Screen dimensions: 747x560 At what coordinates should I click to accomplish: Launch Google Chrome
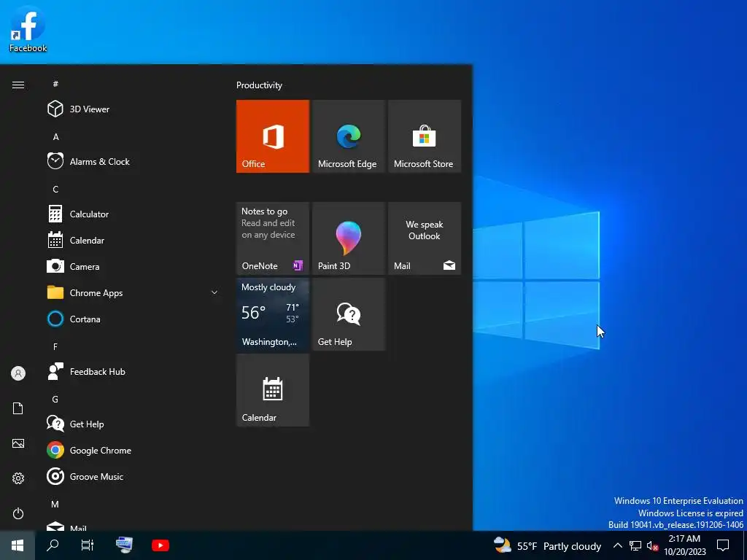click(133, 450)
